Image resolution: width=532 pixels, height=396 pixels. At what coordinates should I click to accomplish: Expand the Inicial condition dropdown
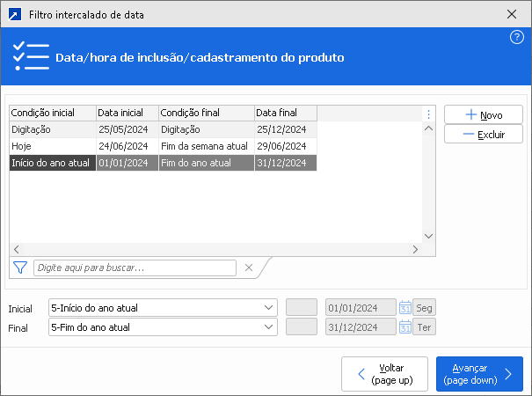269,308
